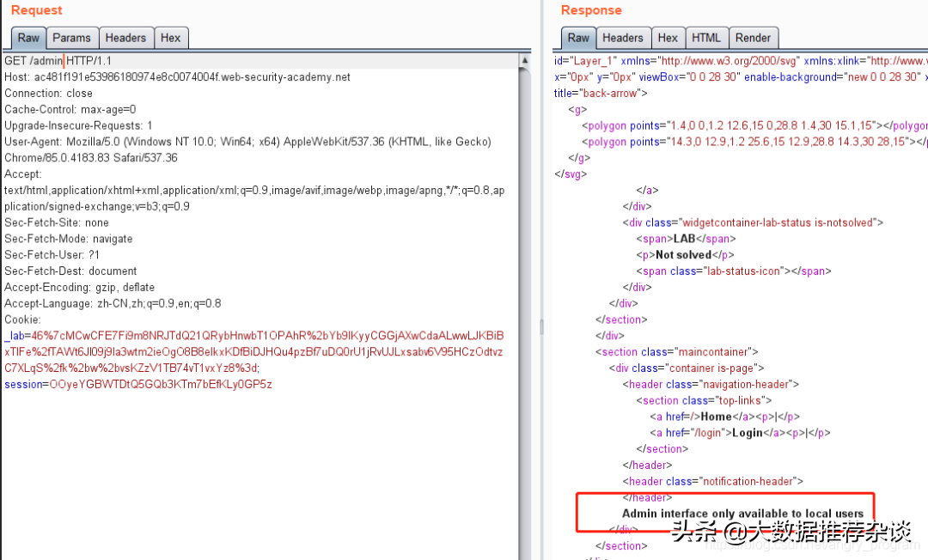Click the Accept: header label line

tap(23, 174)
